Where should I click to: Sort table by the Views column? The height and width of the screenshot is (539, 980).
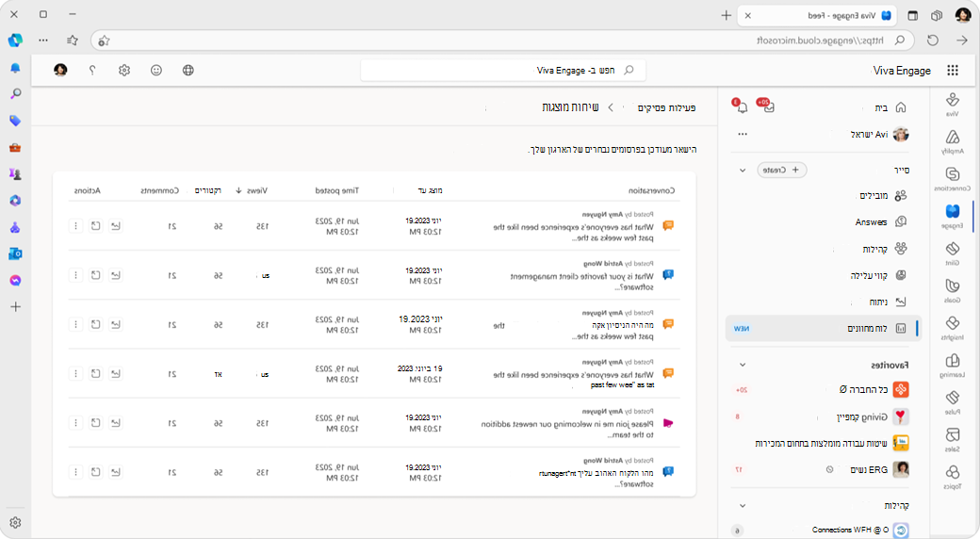click(x=252, y=190)
